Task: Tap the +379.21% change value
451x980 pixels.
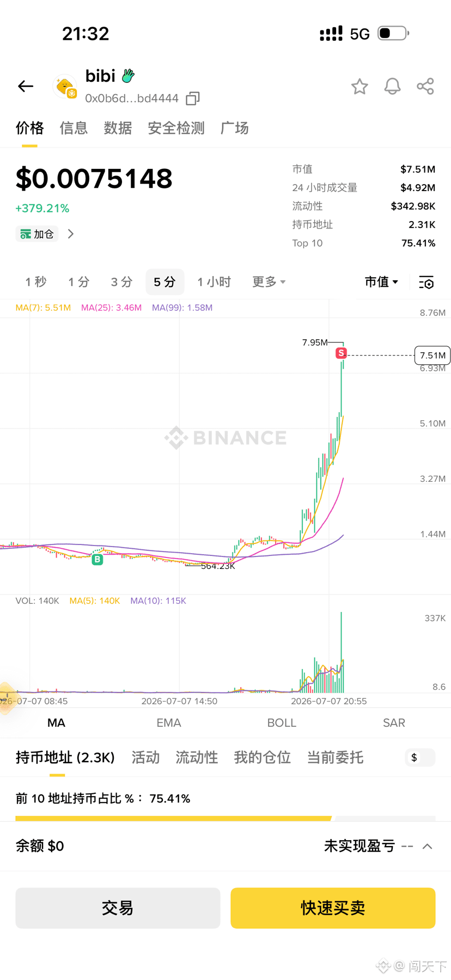Action: coord(42,209)
